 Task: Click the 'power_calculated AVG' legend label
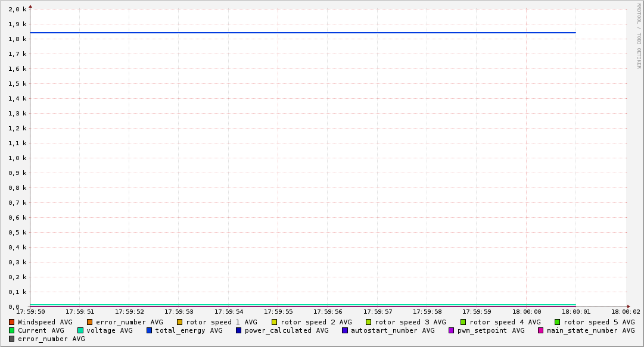286,330
